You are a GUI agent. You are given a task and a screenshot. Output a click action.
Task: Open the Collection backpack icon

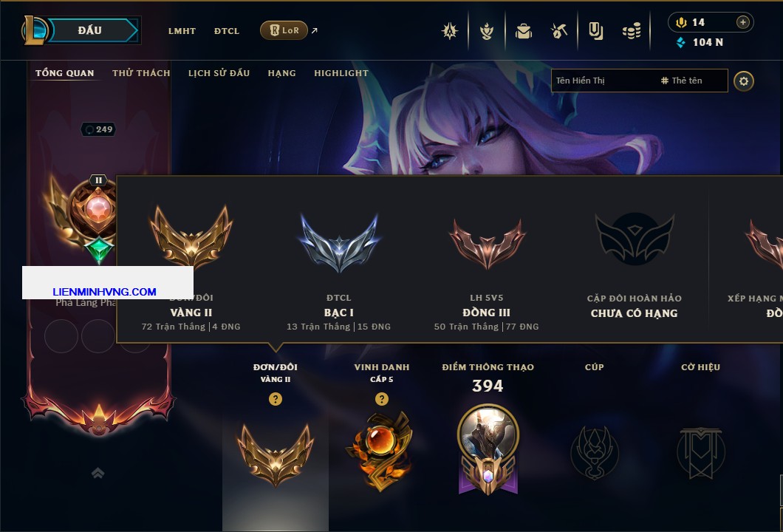click(523, 32)
